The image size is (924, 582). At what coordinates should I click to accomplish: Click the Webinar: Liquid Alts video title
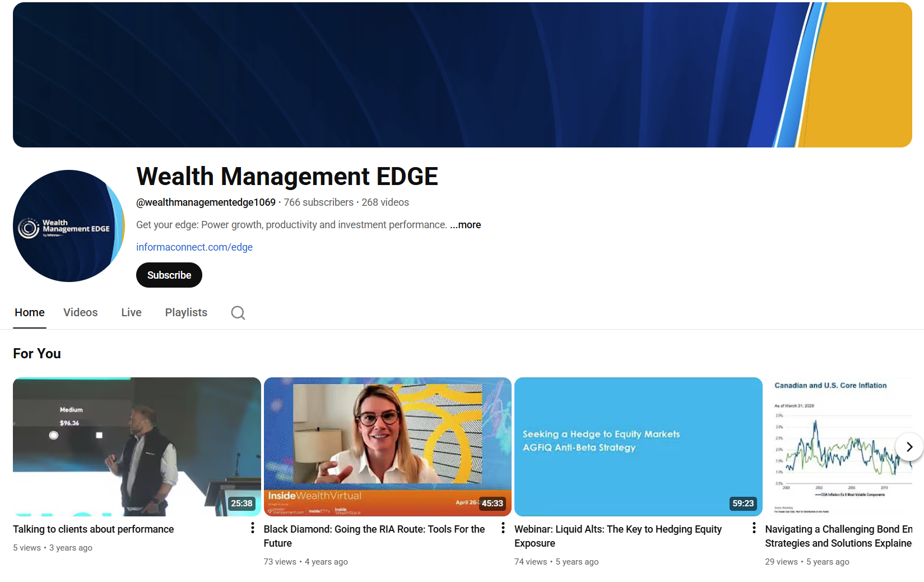click(x=617, y=536)
